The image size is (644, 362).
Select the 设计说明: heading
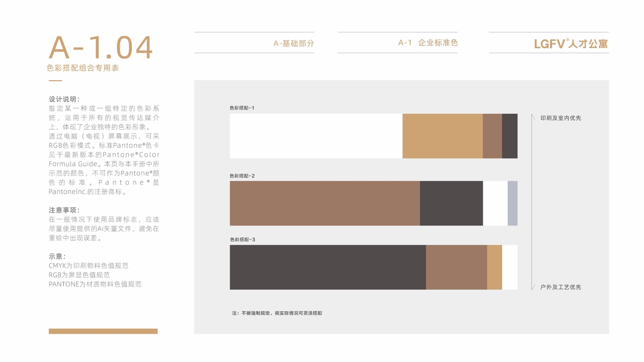click(65, 99)
